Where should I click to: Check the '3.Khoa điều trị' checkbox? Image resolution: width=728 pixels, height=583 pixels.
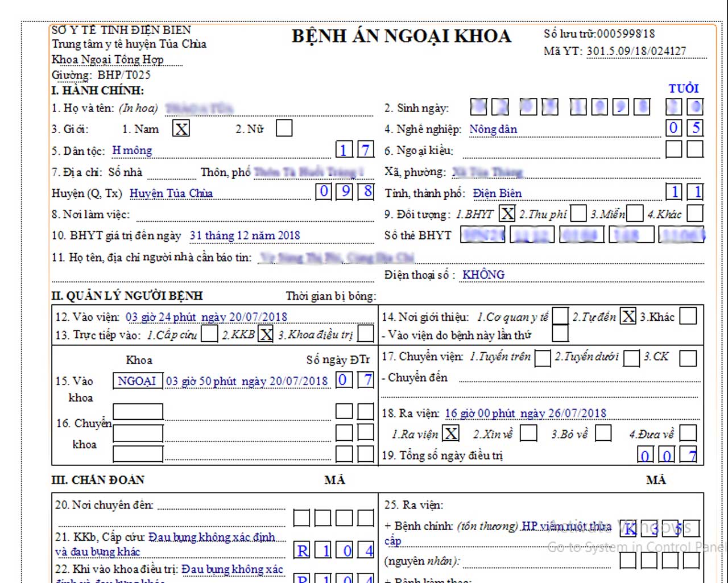pyautogui.click(x=366, y=333)
